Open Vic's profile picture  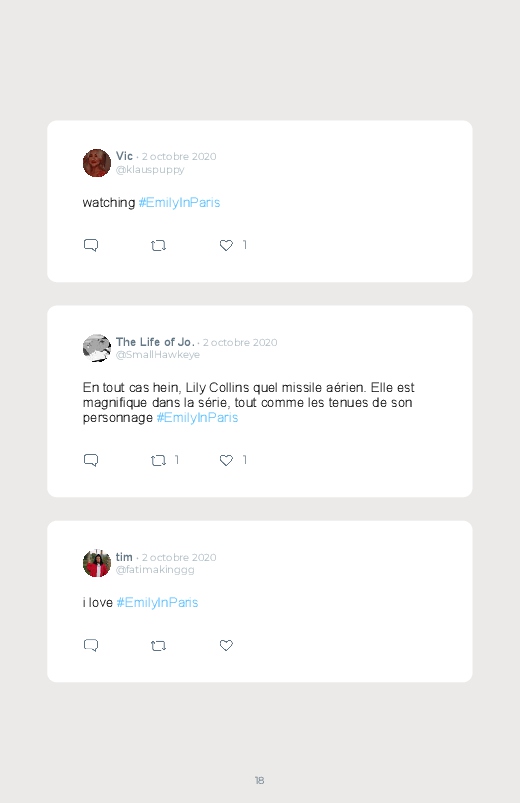point(97,163)
